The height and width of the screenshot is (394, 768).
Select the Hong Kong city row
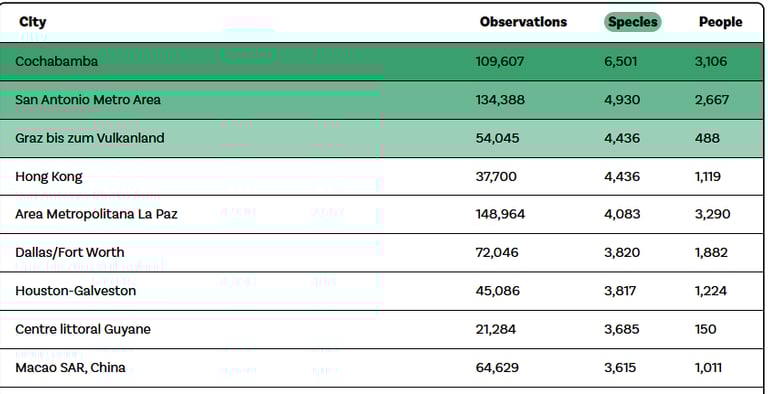click(x=382, y=176)
